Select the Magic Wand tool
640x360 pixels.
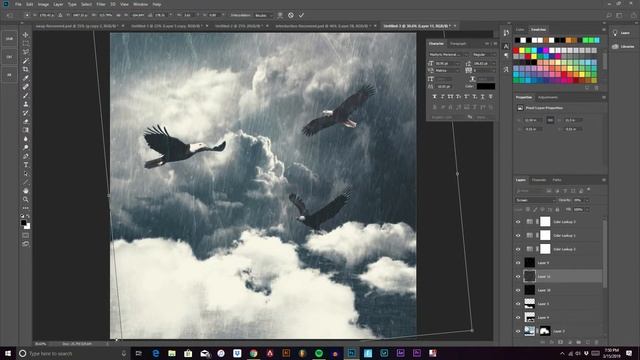coord(26,61)
